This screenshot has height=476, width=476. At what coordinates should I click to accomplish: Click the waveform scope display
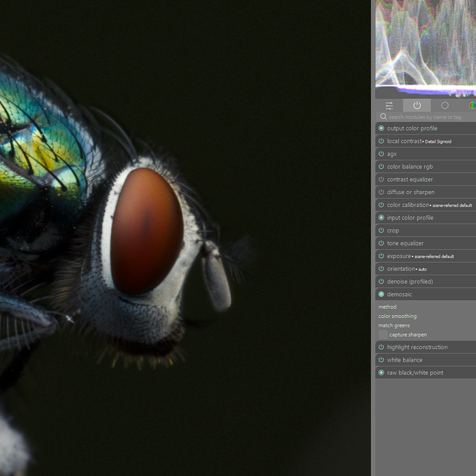point(426,47)
